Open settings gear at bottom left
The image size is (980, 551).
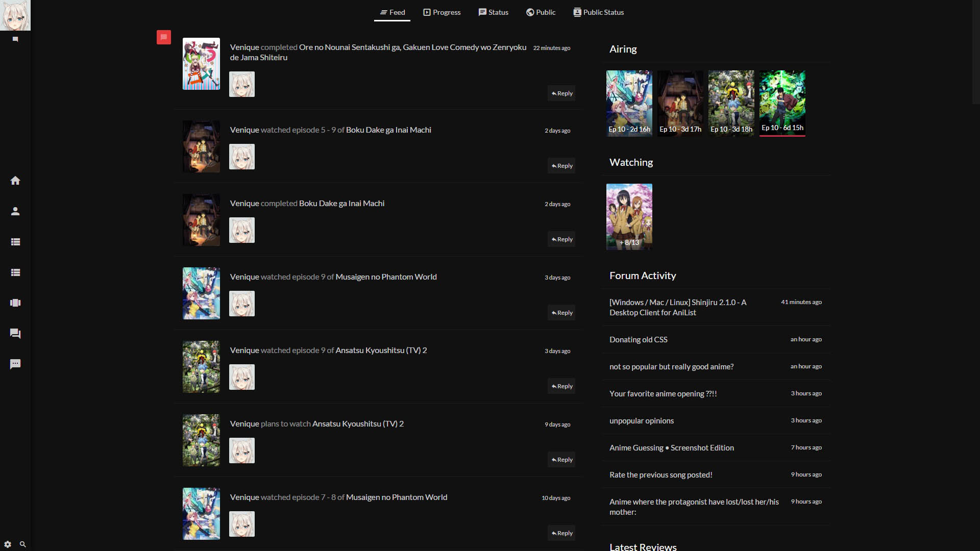pos(8,544)
